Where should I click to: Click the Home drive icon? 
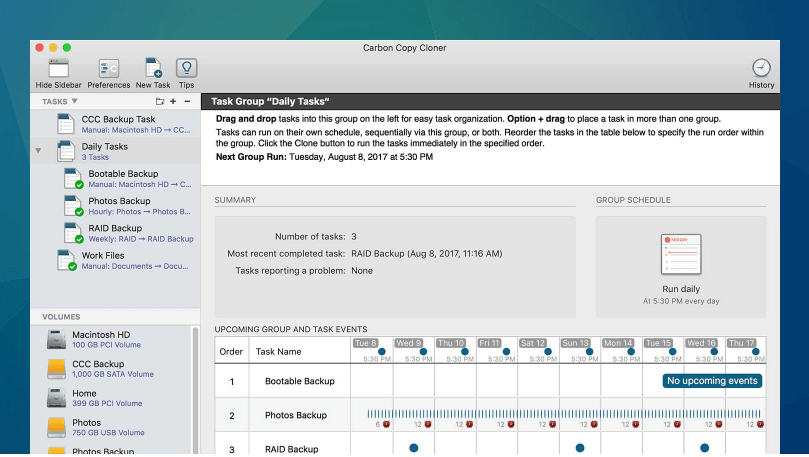click(x=56, y=398)
